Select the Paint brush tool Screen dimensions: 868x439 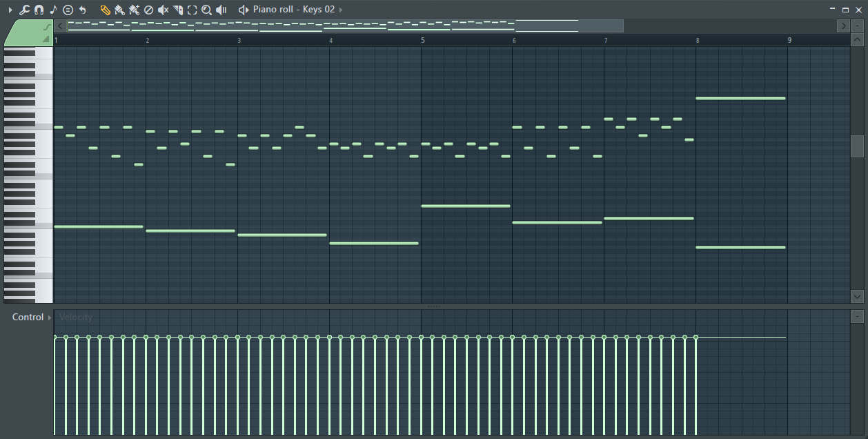pyautogui.click(x=119, y=10)
